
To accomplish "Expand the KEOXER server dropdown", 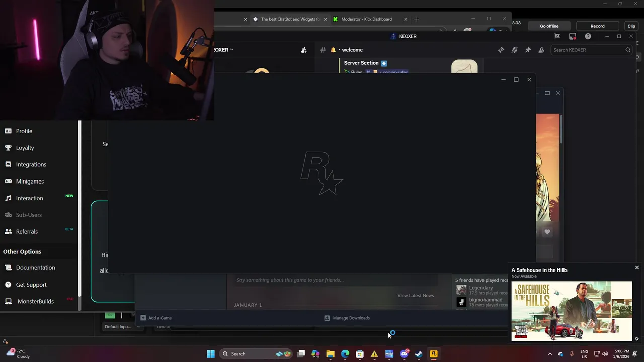I will (x=231, y=50).
